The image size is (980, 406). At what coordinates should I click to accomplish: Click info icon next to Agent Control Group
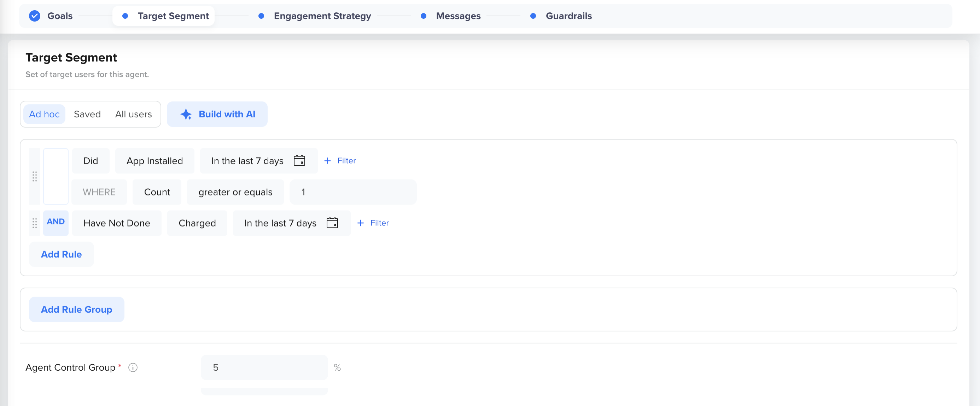pyautogui.click(x=133, y=367)
